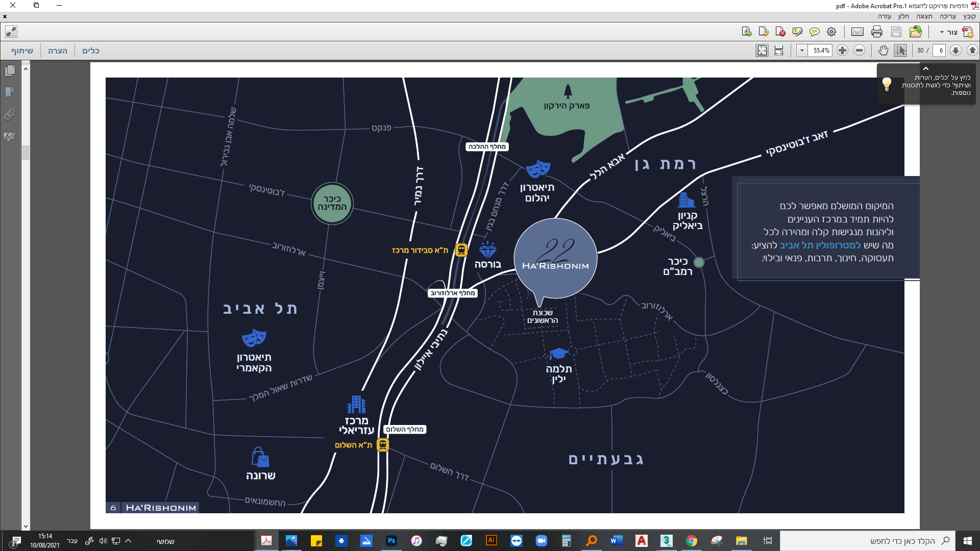Click the highlight text tool icon
The width and height of the screenshot is (980, 551).
(797, 32)
